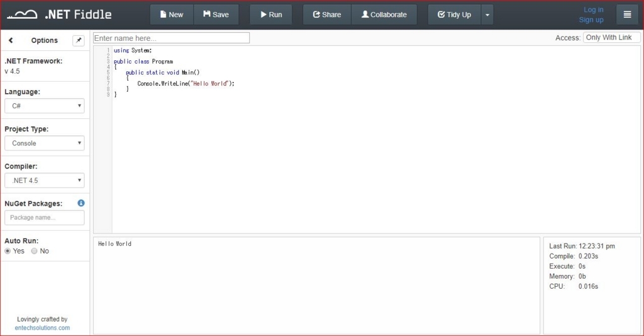Create a new fiddle with New button
Image resolution: width=644 pixels, height=336 pixels.
click(x=172, y=14)
